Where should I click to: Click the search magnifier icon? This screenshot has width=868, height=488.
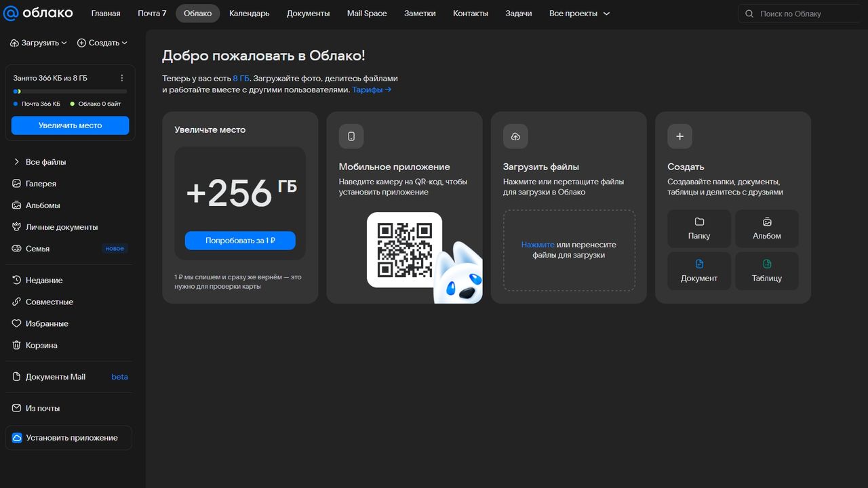click(749, 14)
